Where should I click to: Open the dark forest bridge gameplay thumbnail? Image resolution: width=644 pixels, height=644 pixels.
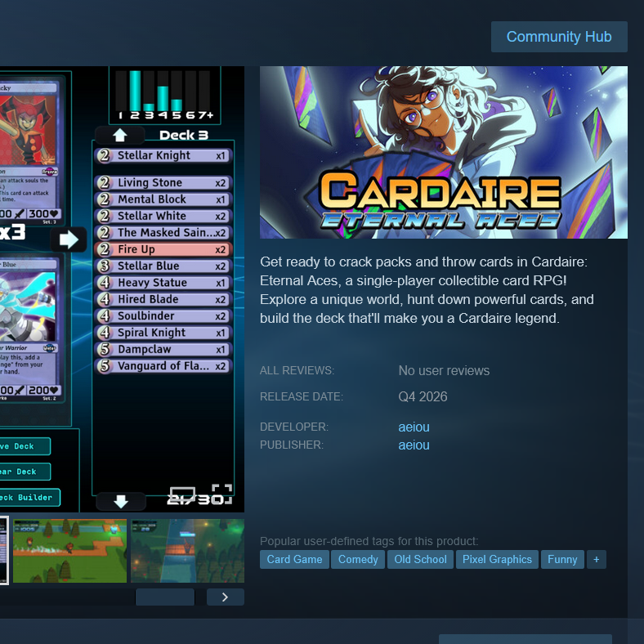point(187,551)
